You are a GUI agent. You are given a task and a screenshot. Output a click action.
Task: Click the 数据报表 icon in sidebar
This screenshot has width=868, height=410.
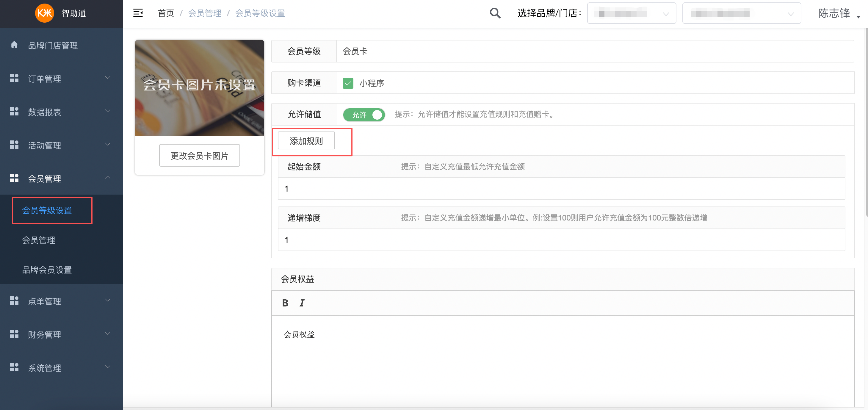click(14, 111)
